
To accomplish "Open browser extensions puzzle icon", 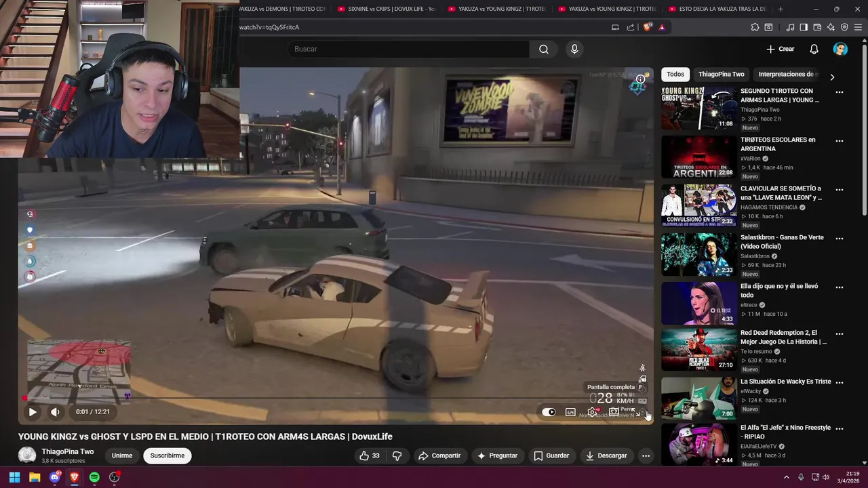I will [x=755, y=27].
